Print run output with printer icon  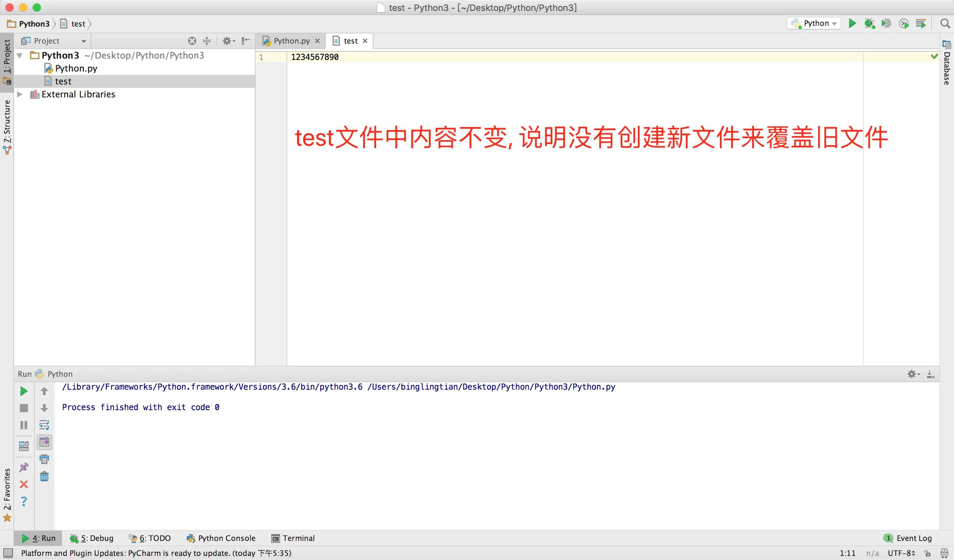click(44, 459)
